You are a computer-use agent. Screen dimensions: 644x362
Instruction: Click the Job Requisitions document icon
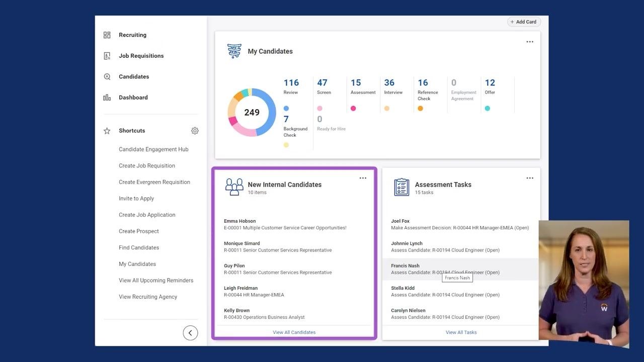click(107, 56)
